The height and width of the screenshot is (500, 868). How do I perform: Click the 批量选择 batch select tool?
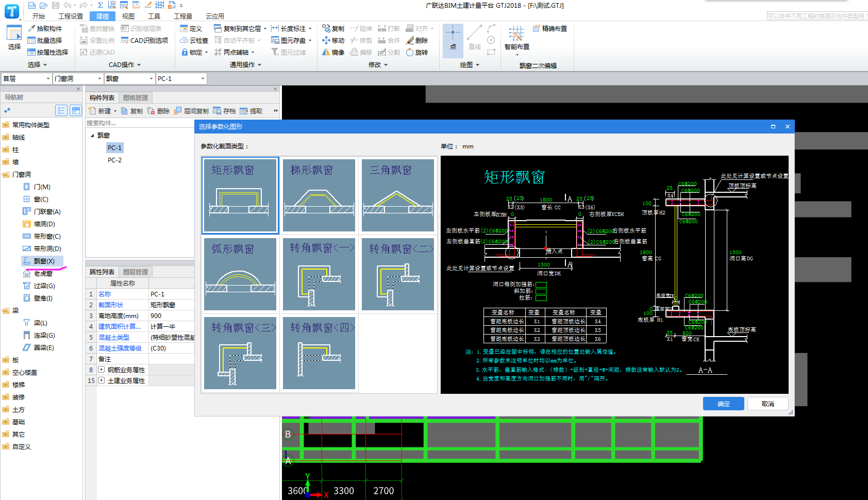[x=45, y=40]
